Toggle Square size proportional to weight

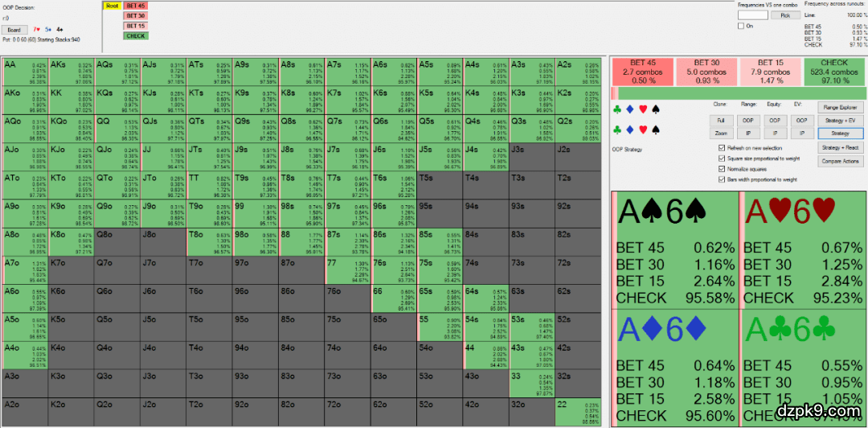click(x=720, y=158)
